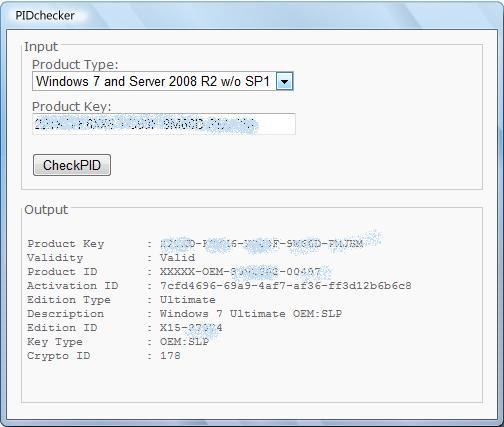Click the 'Crypto ID' row label
The image size is (504, 427).
59,356
